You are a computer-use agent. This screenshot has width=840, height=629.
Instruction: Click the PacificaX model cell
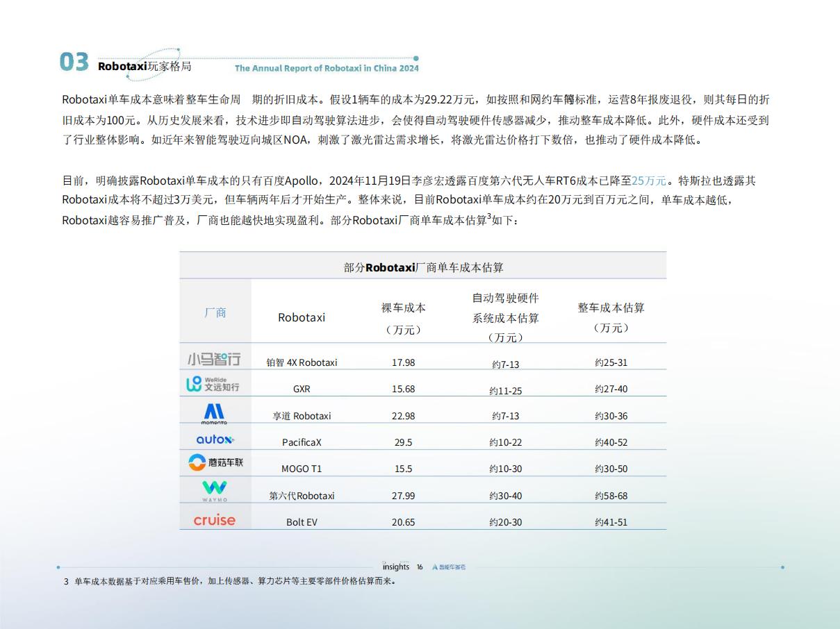tap(302, 442)
